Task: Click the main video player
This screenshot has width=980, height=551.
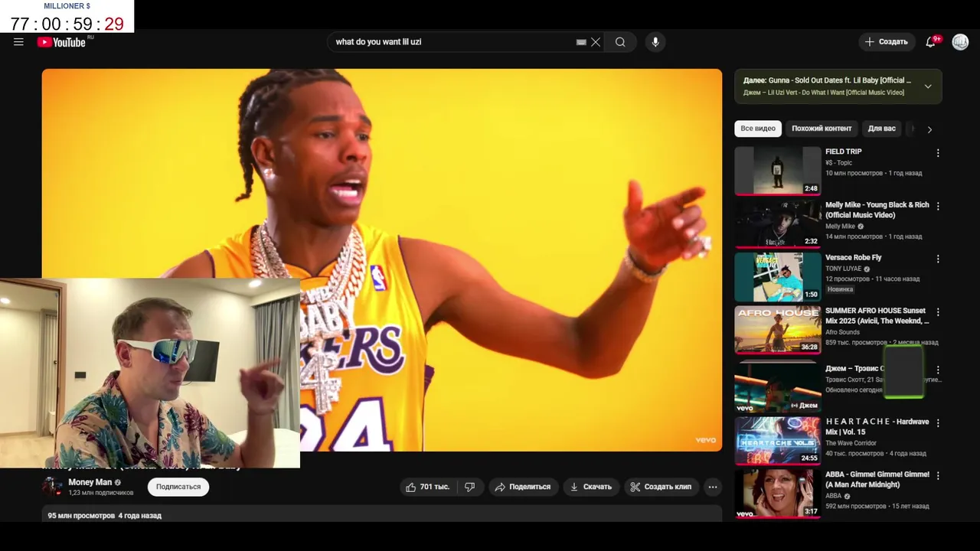Action: point(382,260)
